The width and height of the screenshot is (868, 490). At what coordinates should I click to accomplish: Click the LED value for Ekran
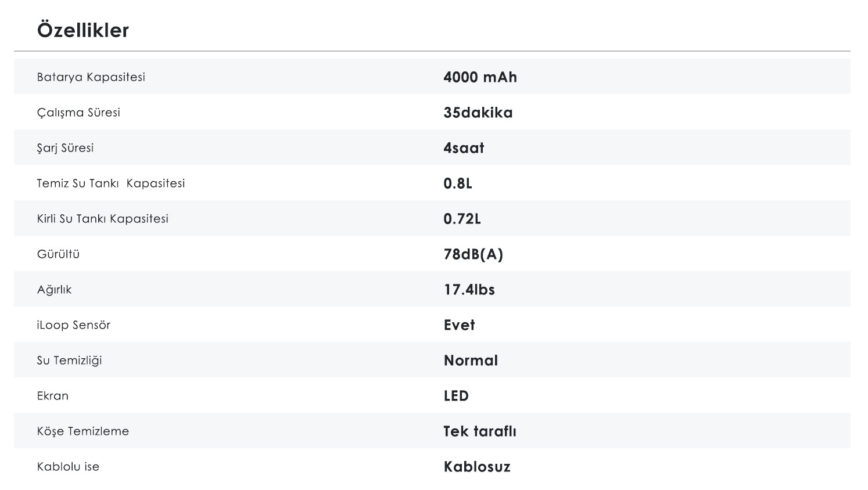[x=456, y=396]
